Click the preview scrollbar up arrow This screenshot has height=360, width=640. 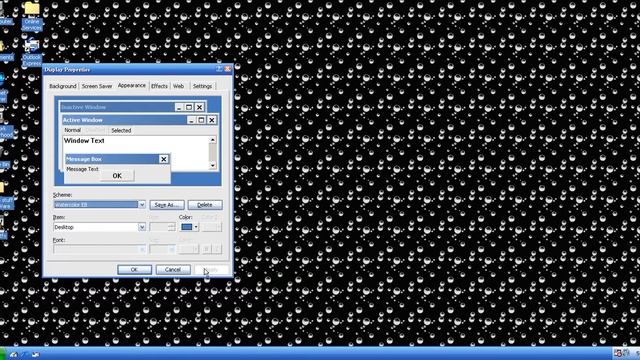click(213, 140)
